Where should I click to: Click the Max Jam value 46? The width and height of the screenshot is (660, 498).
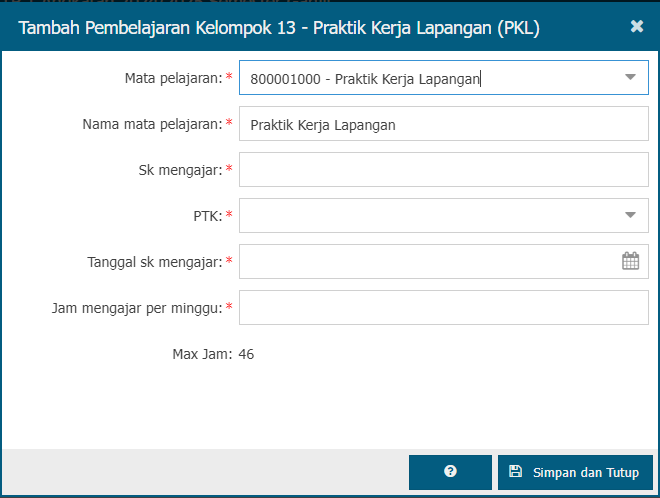pyautogui.click(x=246, y=354)
